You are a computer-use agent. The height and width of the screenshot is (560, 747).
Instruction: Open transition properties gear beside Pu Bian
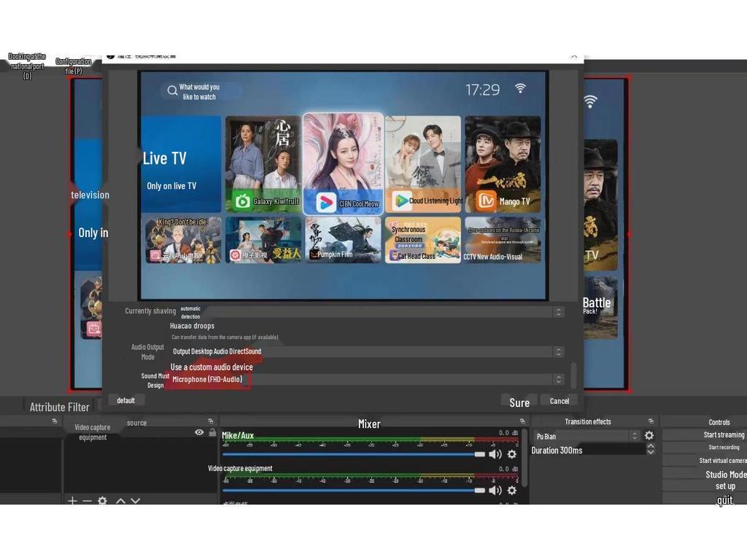(649, 435)
